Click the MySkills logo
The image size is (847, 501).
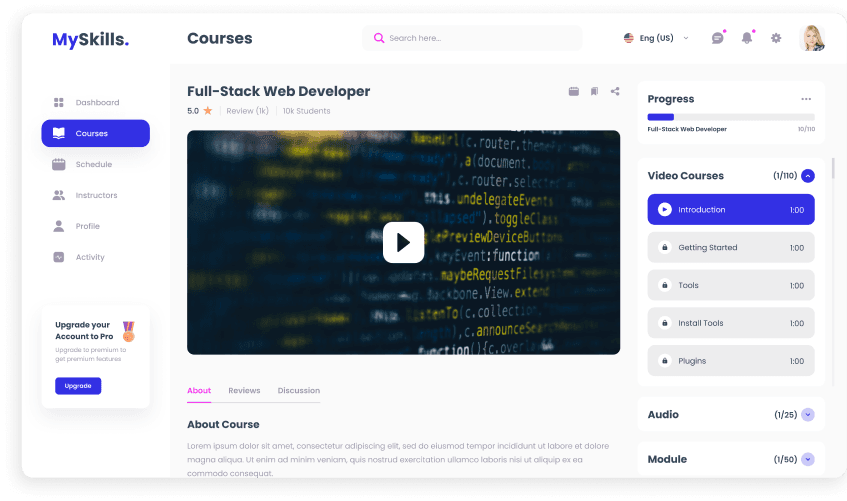(x=90, y=39)
